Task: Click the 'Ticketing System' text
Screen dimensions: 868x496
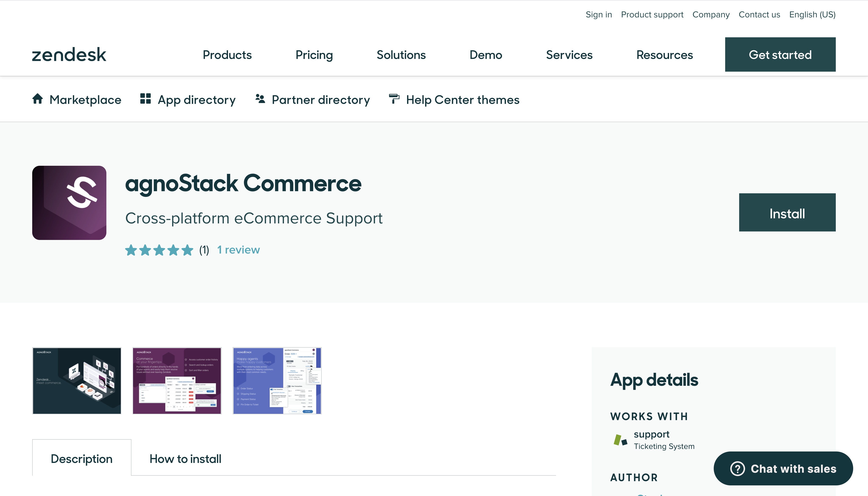Action: pyautogui.click(x=664, y=446)
